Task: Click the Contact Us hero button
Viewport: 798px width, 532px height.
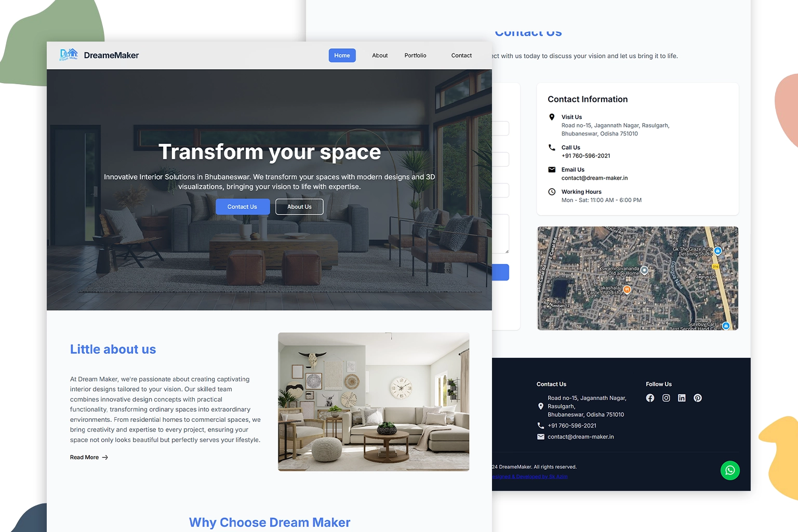Action: pyautogui.click(x=242, y=206)
